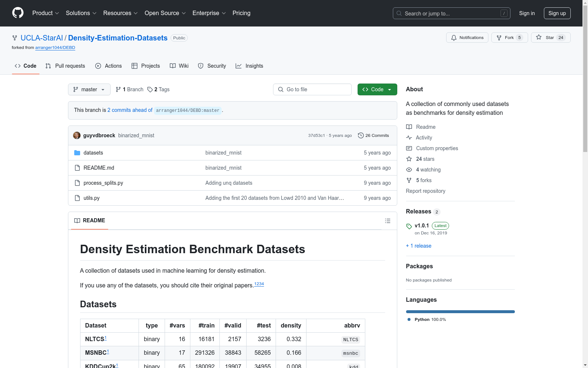Image resolution: width=588 pixels, height=368 pixels.
Task: View the 26 Commits history
Action: click(373, 135)
